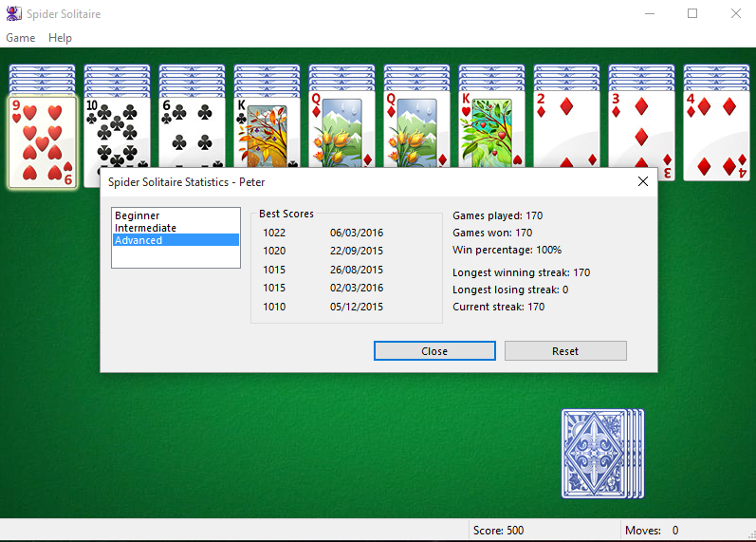Click the Spider Solitaire title bar icon
Image resolution: width=756 pixels, height=542 pixels.
tap(14, 14)
